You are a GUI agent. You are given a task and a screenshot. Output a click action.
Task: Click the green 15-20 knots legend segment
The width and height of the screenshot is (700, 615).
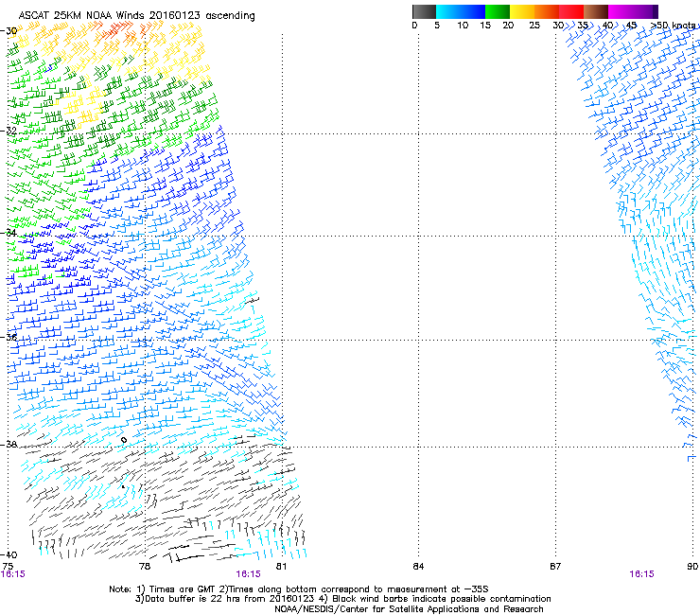(x=498, y=11)
